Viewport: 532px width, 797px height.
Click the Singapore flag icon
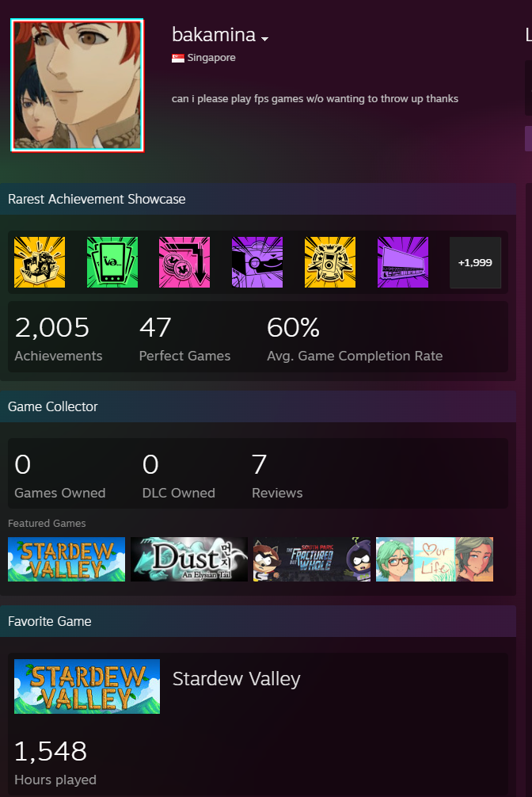[x=178, y=58]
